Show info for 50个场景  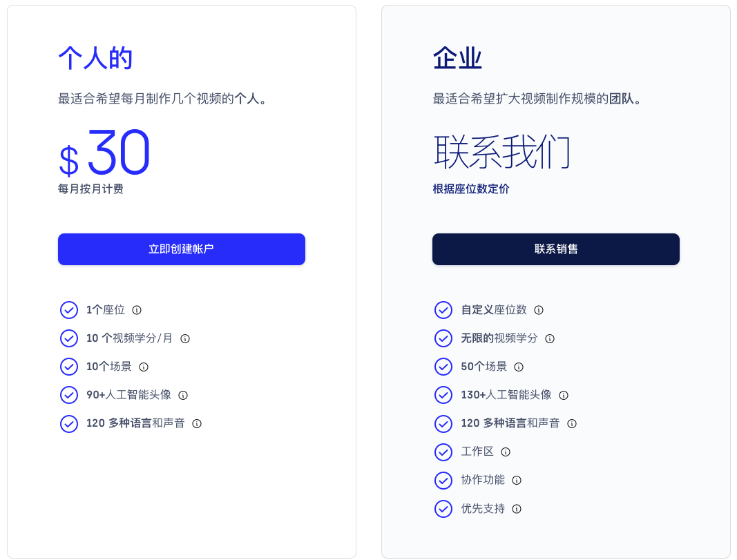pos(519,367)
